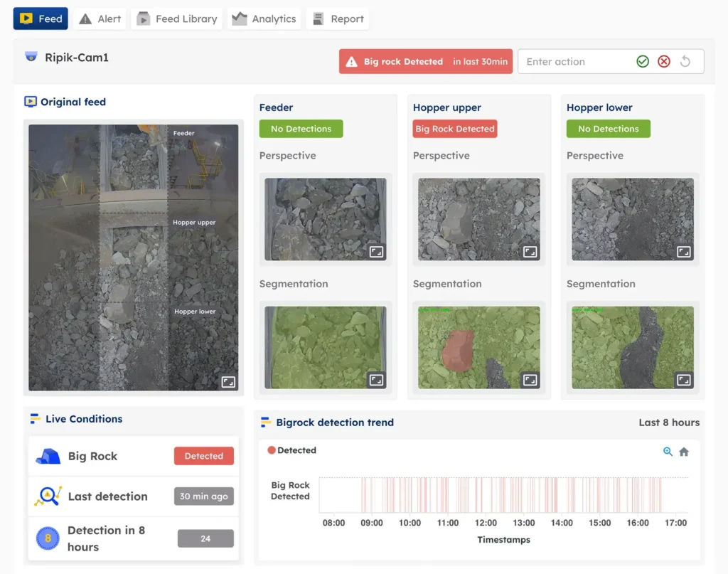
Task: Expand Hopper lower perspective image fullscreen
Action: coord(683,252)
